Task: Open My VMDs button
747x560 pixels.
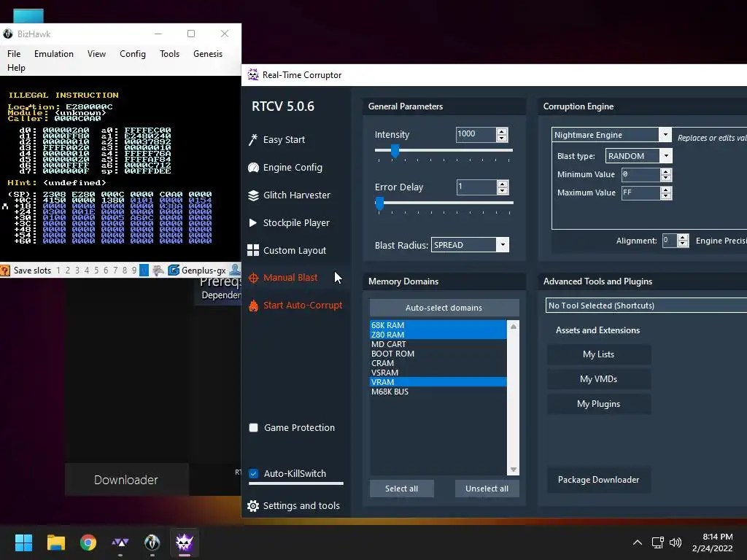Action: point(599,379)
